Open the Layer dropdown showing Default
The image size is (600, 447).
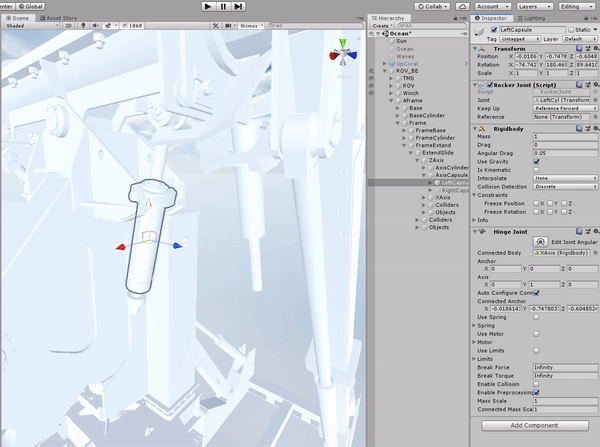[x=580, y=39]
